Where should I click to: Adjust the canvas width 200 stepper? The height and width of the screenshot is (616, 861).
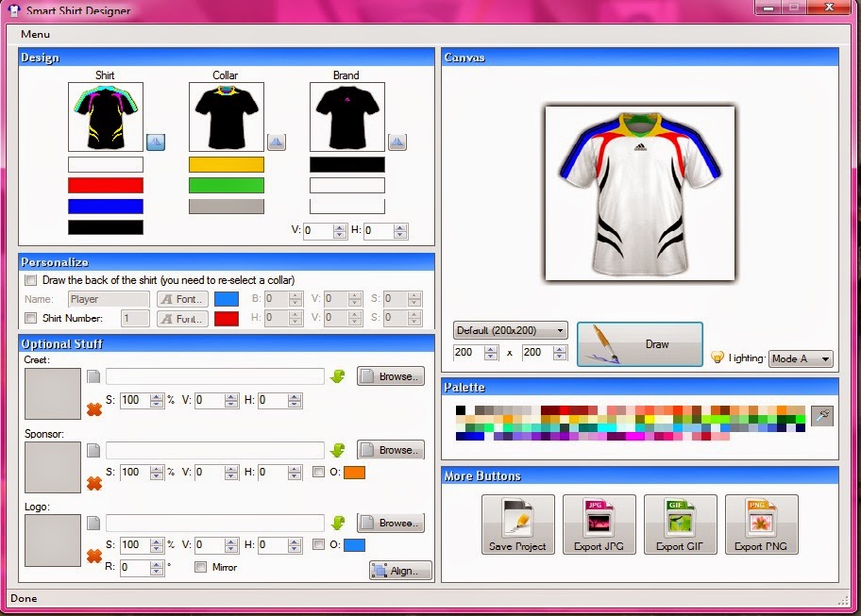click(491, 352)
